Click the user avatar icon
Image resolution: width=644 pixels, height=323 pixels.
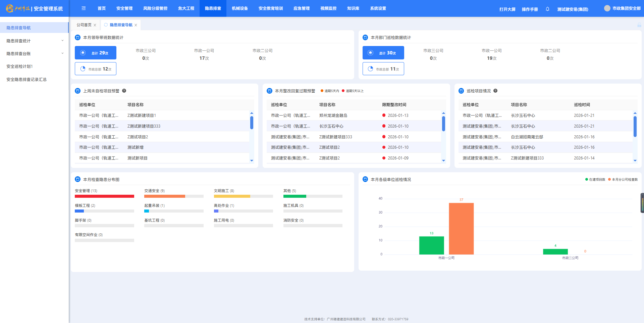click(607, 8)
